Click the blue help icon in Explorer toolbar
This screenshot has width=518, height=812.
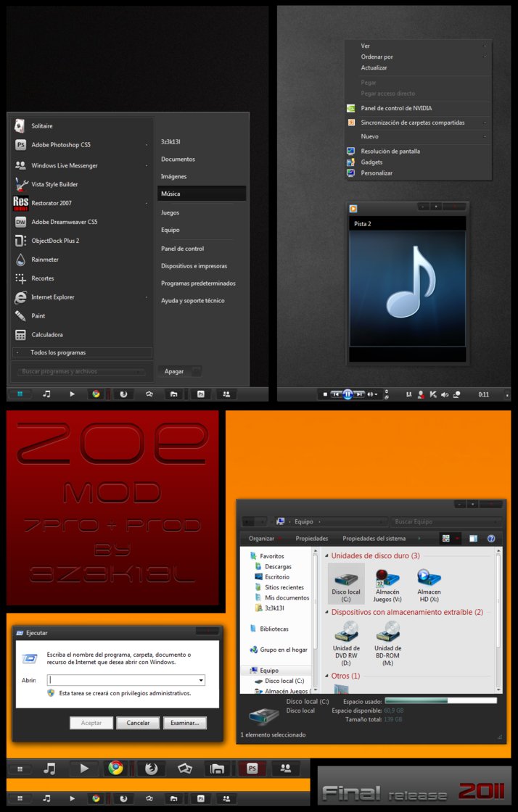[x=491, y=539]
